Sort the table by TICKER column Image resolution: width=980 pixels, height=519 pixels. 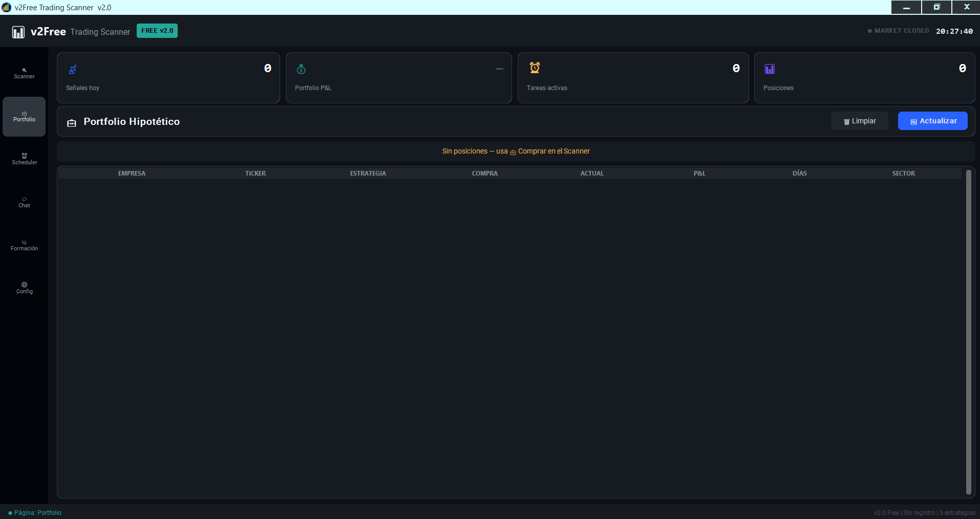coord(255,174)
